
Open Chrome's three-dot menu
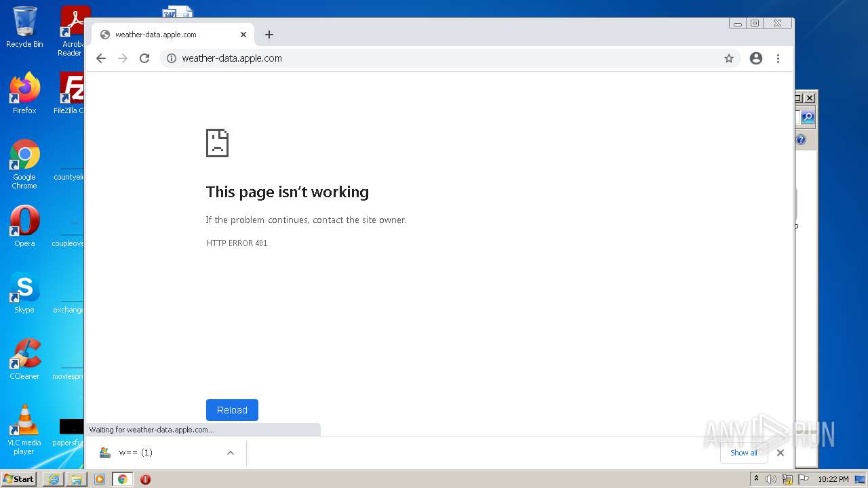(778, 58)
